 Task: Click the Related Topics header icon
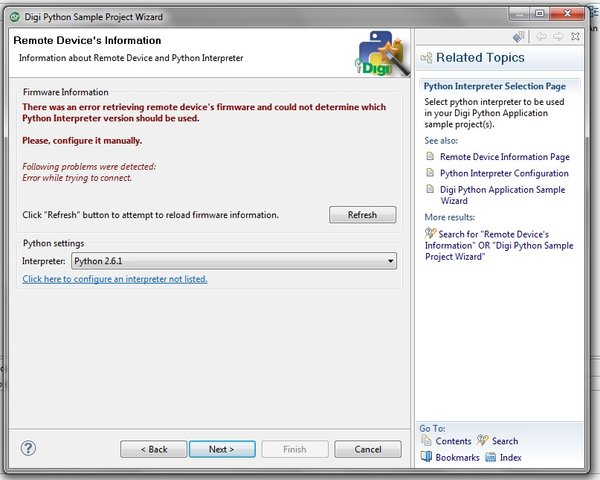tap(426, 58)
